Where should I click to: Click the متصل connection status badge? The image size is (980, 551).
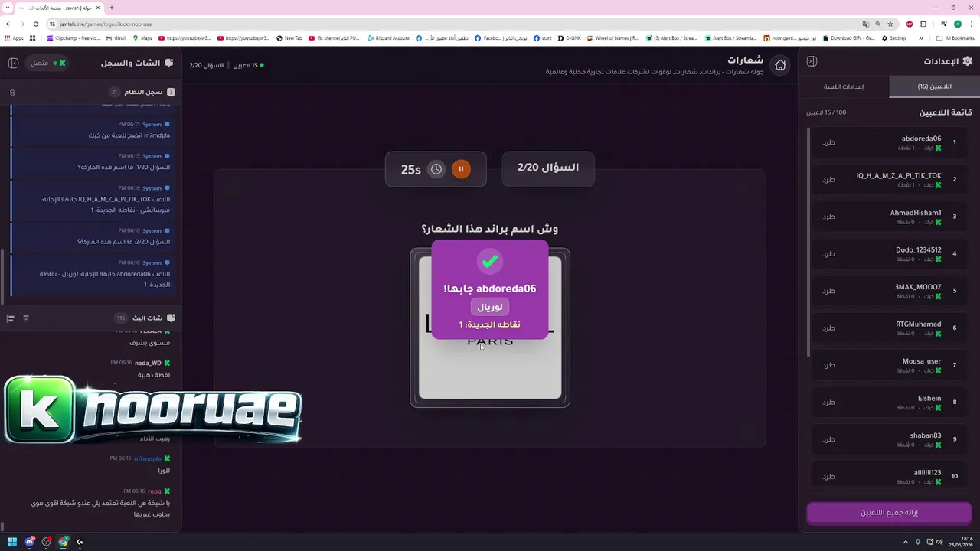coord(48,63)
